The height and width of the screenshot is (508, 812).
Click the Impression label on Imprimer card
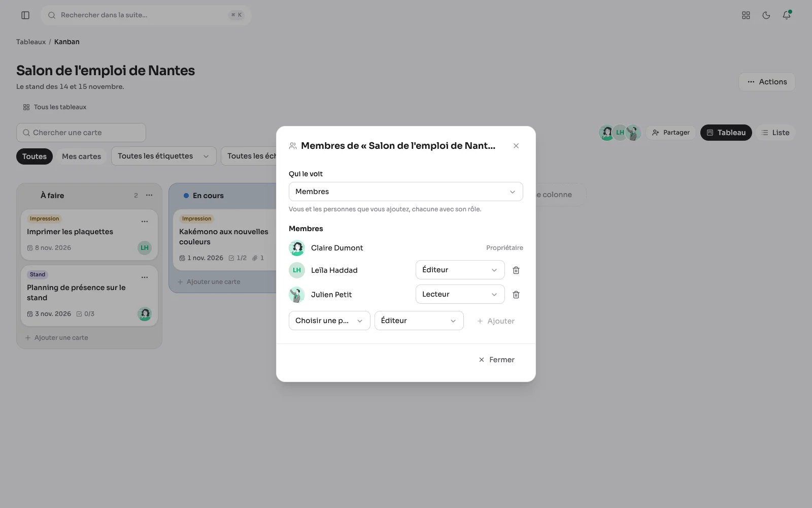[45, 219]
